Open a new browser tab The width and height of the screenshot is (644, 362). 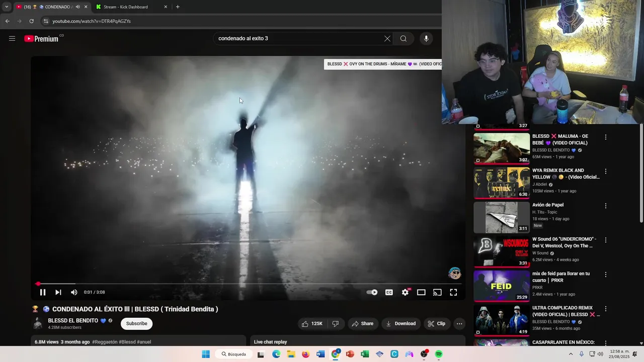178,7
